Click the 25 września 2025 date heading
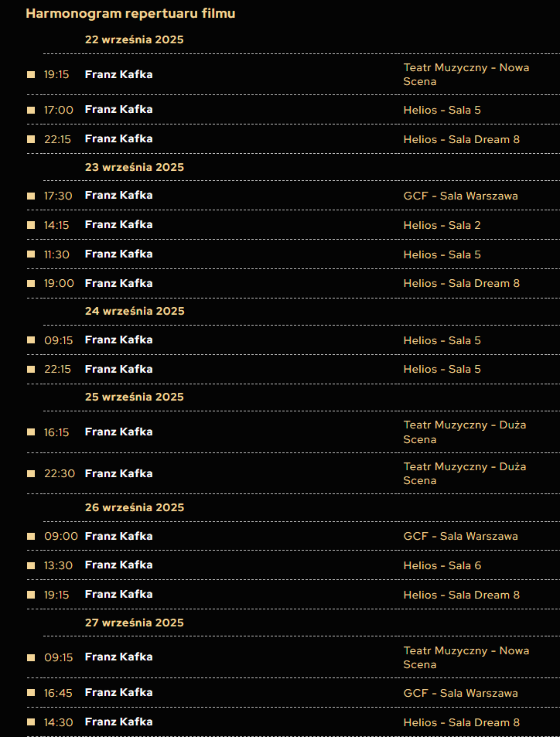Viewport: 560px width, 737px height. 135,397
